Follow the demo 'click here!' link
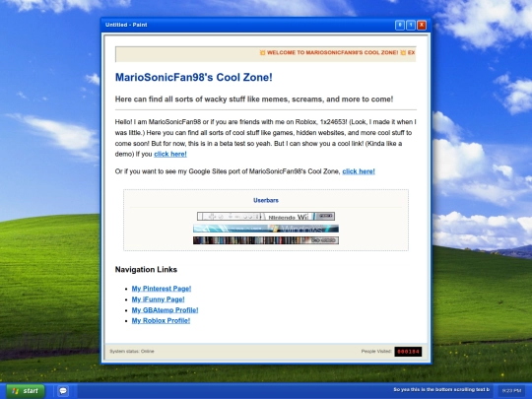Image resolution: width=532 pixels, height=399 pixels. (170, 154)
